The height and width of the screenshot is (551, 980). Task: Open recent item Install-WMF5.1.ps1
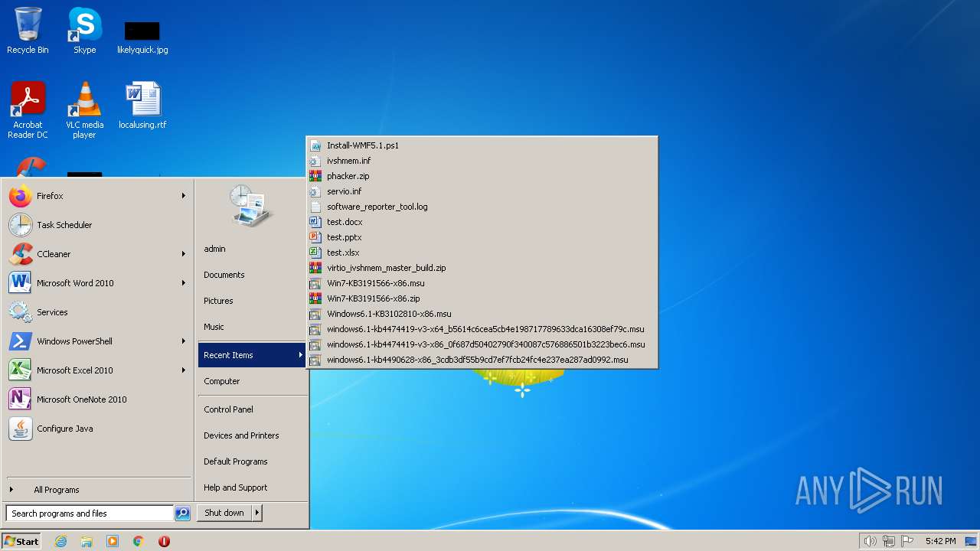point(482,145)
